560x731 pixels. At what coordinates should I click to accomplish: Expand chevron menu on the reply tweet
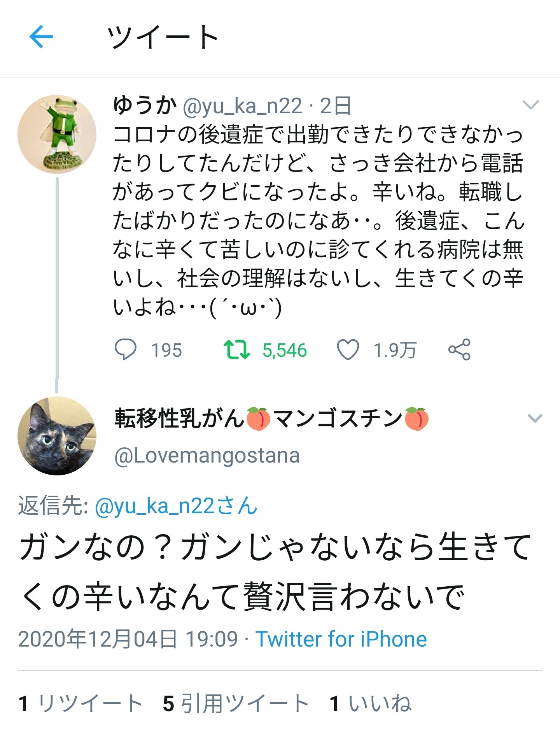535,419
